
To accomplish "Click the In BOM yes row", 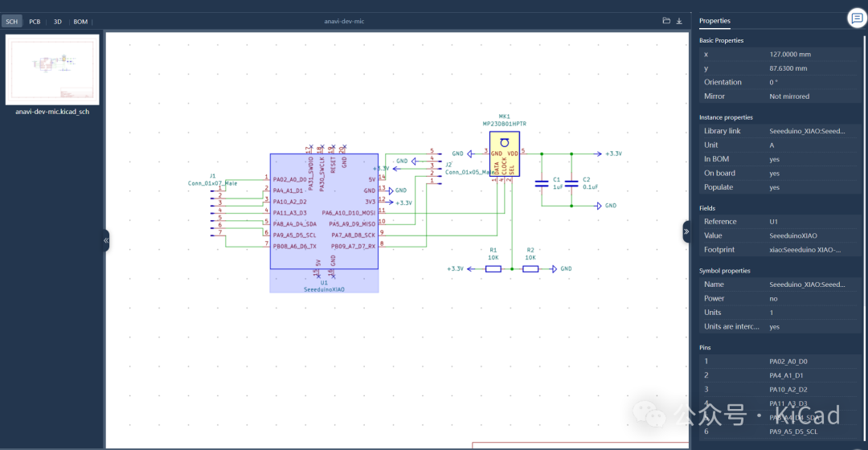I will pyautogui.click(x=780, y=159).
